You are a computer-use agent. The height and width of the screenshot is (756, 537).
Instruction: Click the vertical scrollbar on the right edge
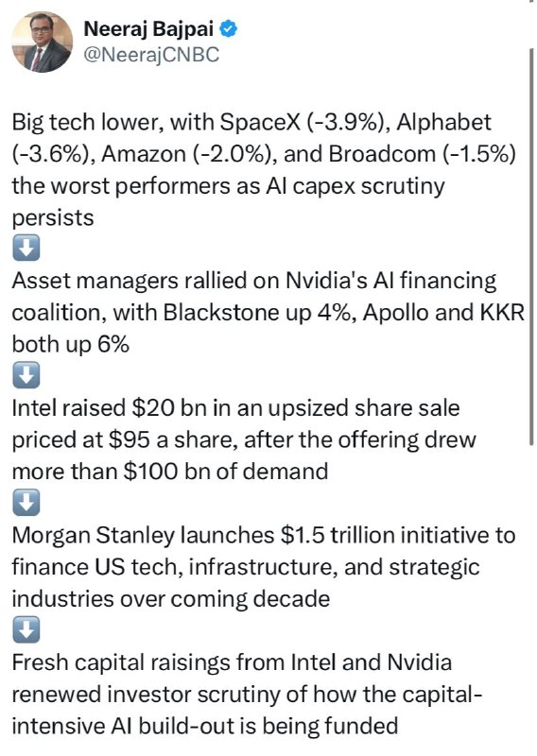[531, 246]
